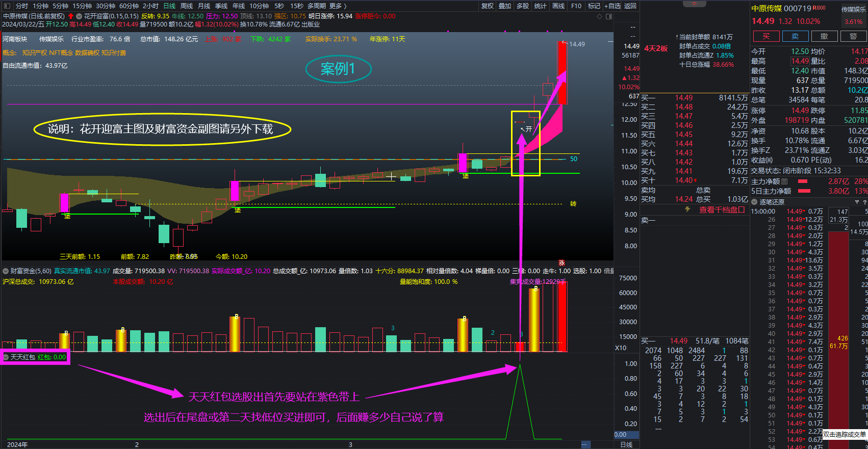Open 传媒娱乐 sector box
868x449 pixels.
(854, 15)
